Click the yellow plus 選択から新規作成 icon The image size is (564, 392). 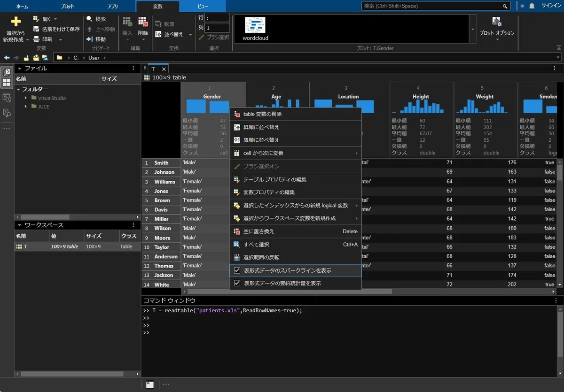pyautogui.click(x=16, y=22)
